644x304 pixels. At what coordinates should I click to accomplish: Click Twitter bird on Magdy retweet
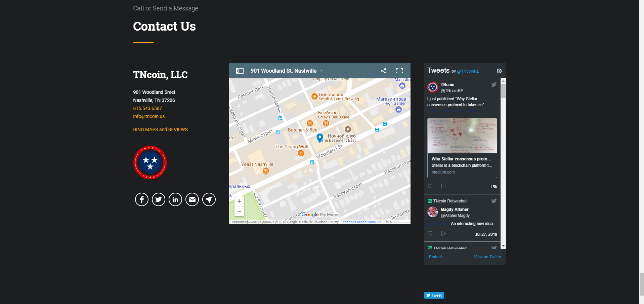(494, 201)
